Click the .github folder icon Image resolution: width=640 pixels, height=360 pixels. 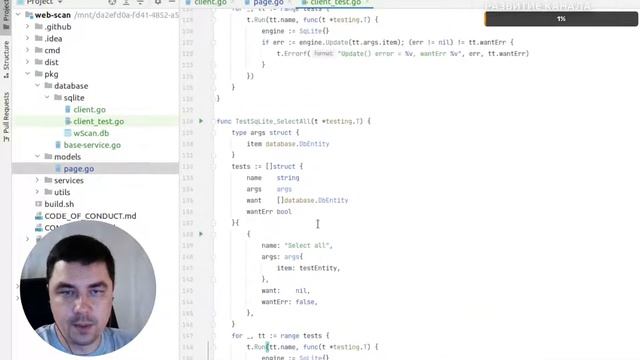39,27
